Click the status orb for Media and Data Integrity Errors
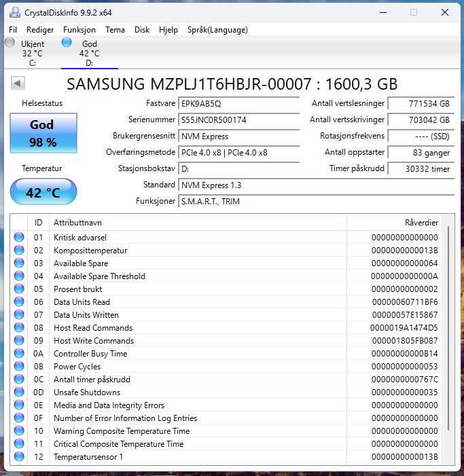464x476 pixels. tap(19, 405)
